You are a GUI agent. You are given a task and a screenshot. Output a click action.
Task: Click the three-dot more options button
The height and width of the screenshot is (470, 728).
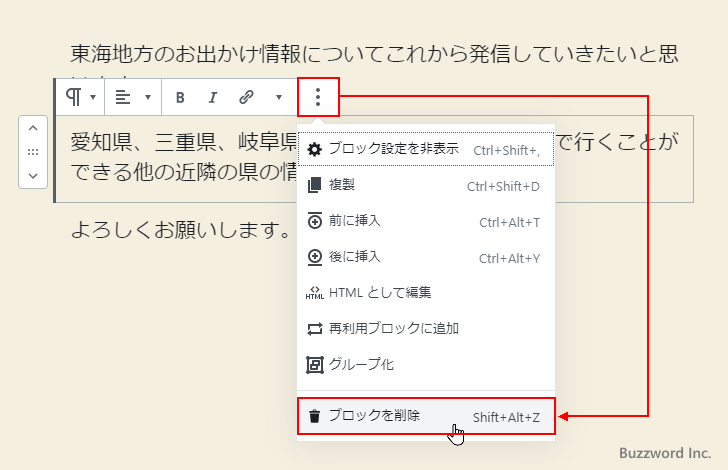tap(318, 97)
